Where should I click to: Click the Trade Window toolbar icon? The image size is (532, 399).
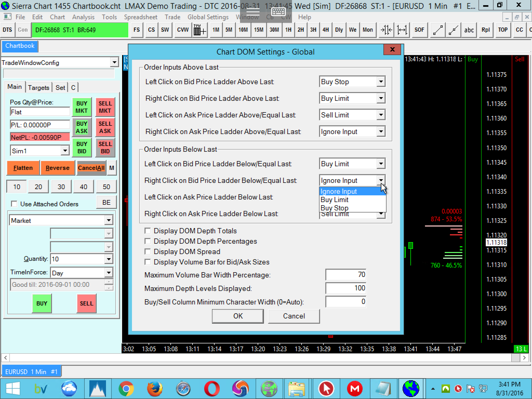coord(200,30)
